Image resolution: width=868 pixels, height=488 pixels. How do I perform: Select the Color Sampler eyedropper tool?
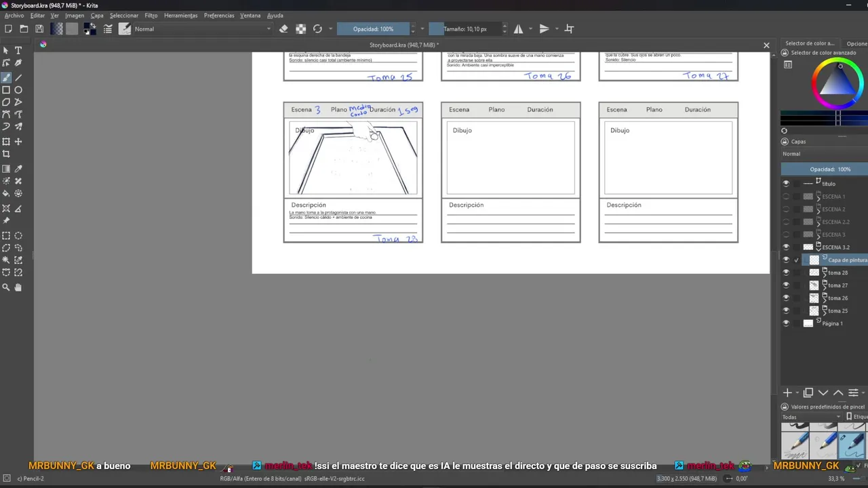18,169
